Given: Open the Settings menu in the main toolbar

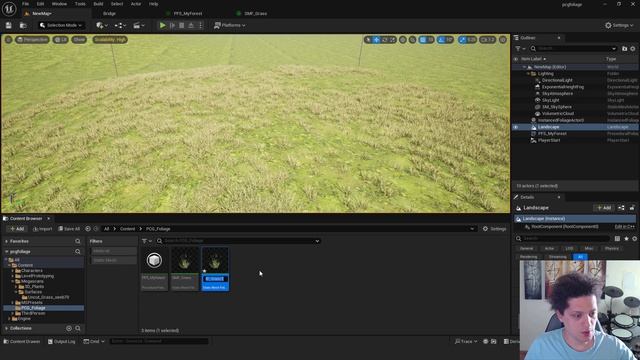Looking at the screenshot, I should (619, 25).
